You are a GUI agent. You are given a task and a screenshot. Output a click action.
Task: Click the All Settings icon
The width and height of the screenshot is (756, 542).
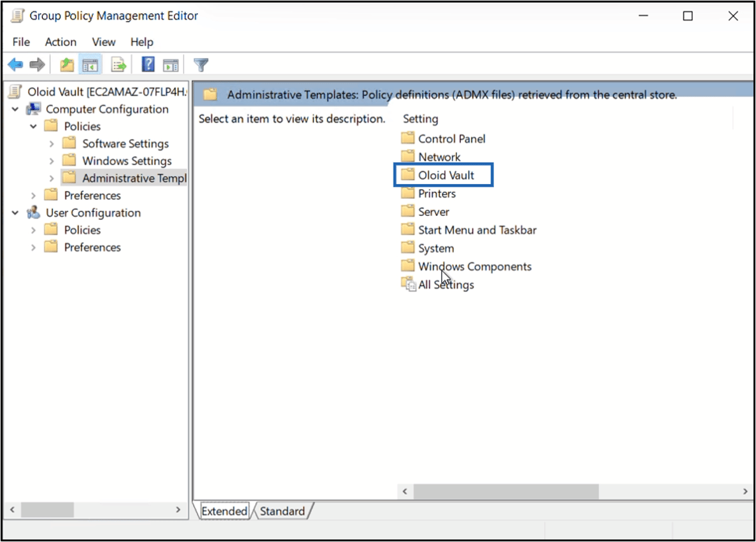pos(409,284)
